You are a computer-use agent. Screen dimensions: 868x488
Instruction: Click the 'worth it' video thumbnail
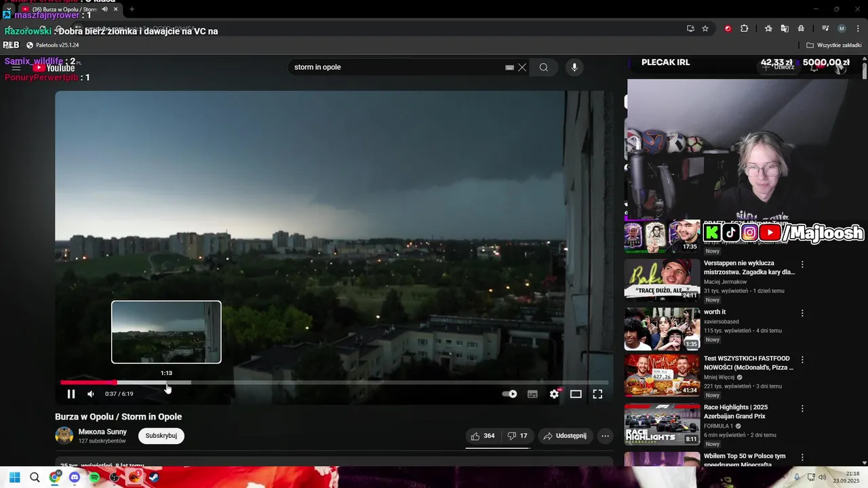662,329
